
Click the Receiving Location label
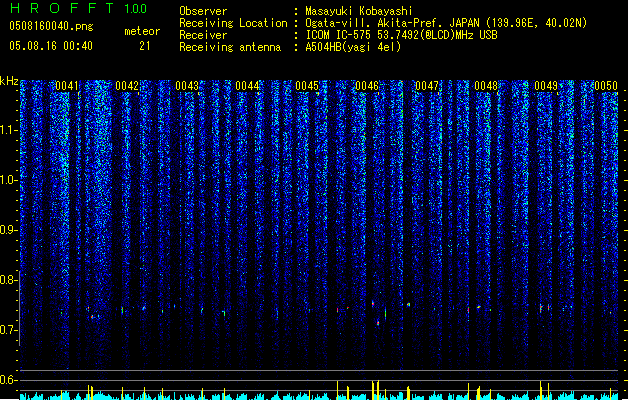[x=233, y=23]
